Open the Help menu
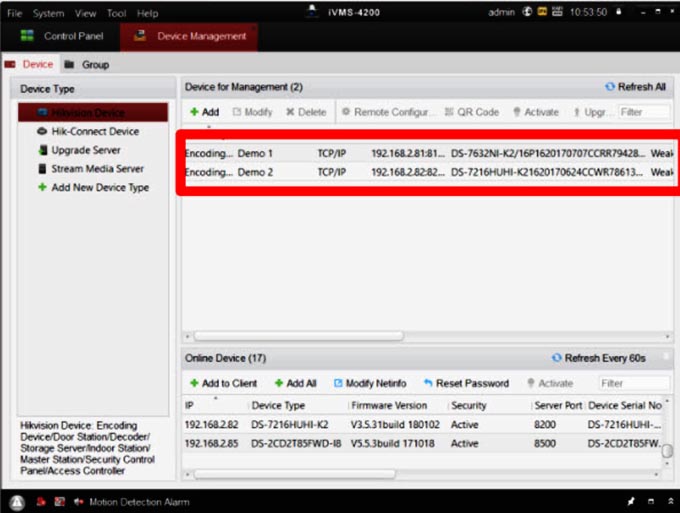Viewport: 680px width, 513px height. (x=147, y=13)
